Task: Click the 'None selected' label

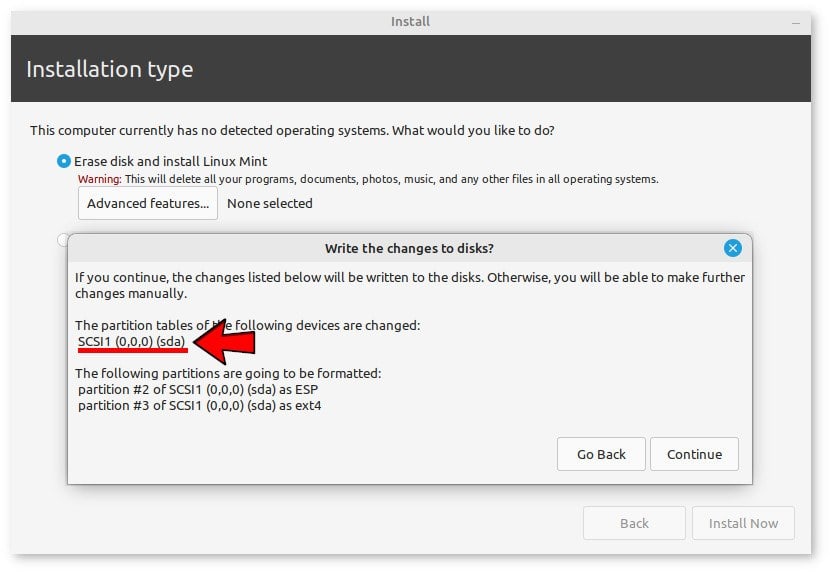Action: 269,203
